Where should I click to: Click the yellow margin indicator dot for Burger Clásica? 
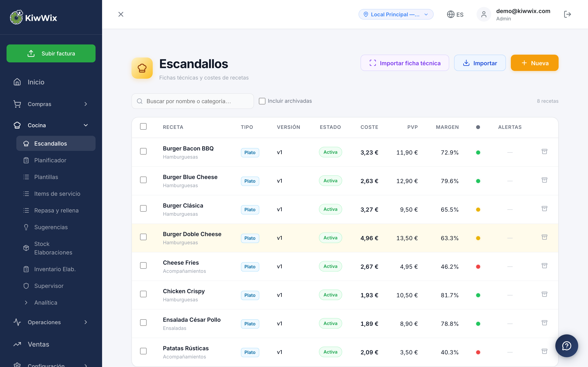[x=478, y=209]
